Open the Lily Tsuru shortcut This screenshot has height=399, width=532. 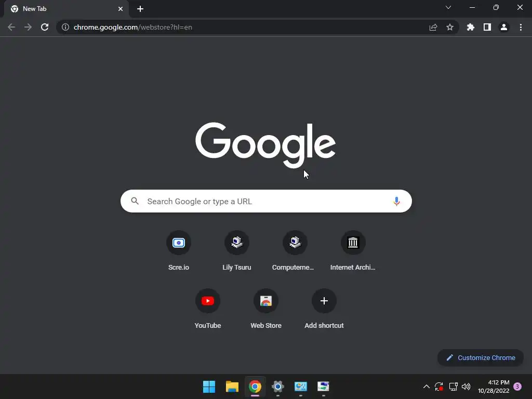coord(237,251)
